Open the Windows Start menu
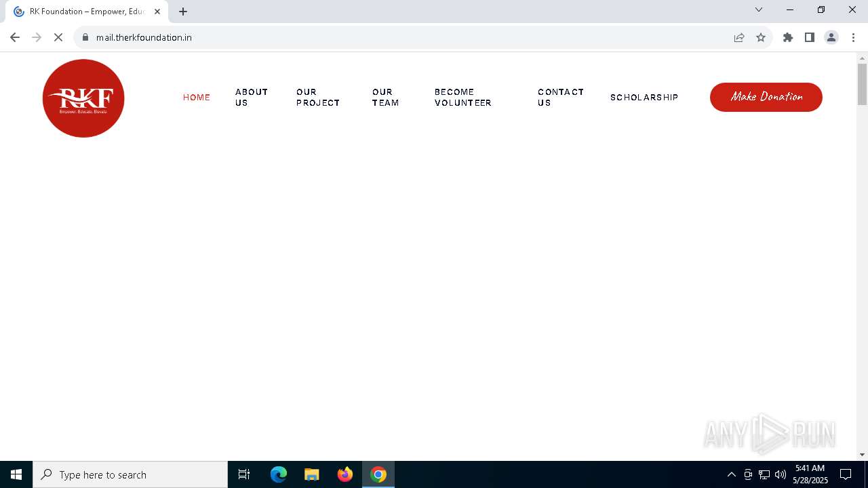The height and width of the screenshot is (488, 868). pos(16,474)
